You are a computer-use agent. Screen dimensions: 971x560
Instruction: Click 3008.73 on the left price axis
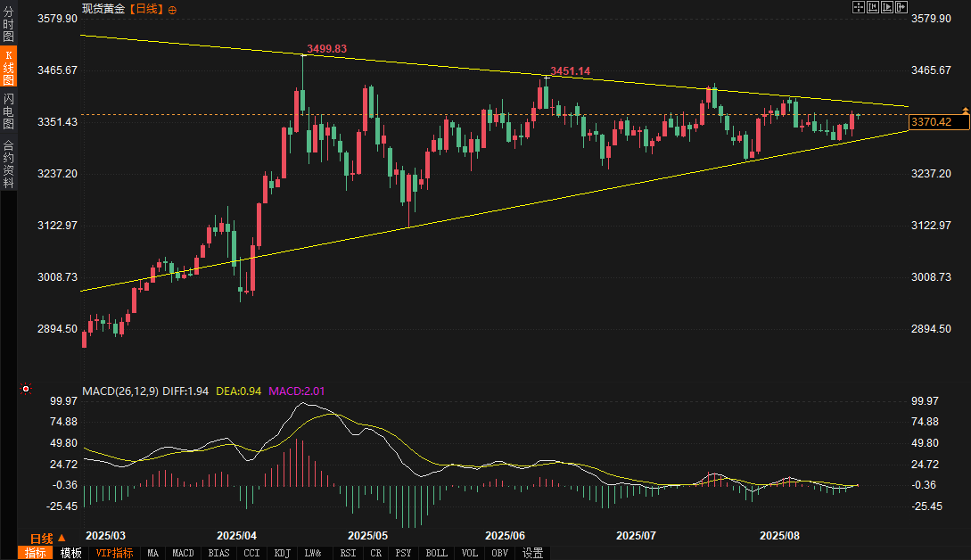tap(58, 277)
